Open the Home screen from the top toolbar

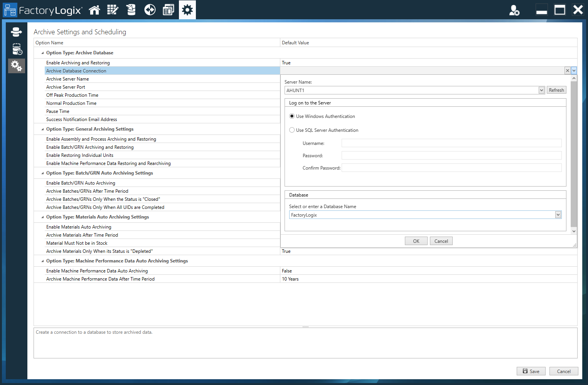[94, 10]
